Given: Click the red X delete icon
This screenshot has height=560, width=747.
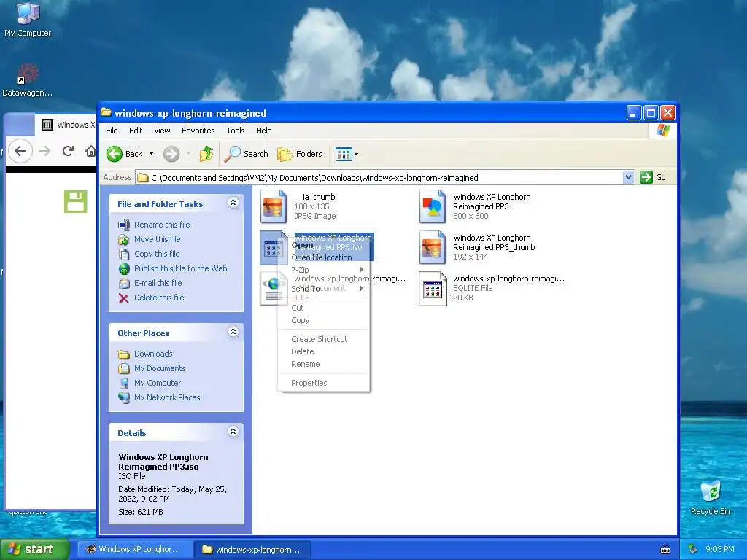Looking at the screenshot, I should point(124,298).
